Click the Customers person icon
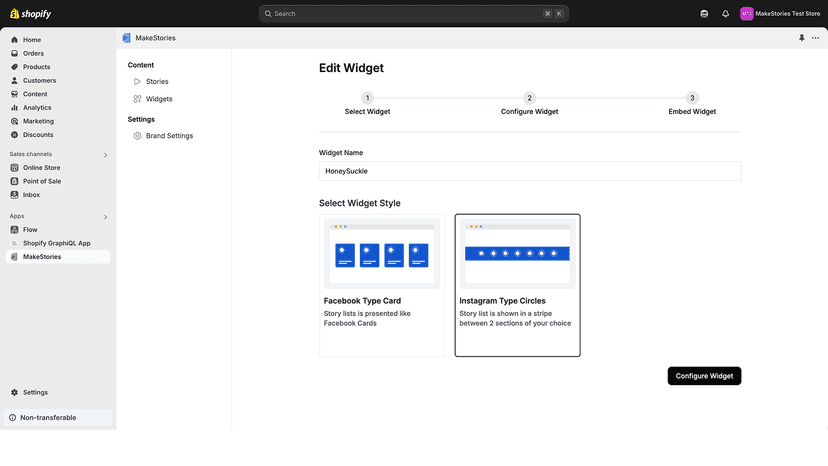This screenshot has width=828, height=466. pyautogui.click(x=14, y=80)
